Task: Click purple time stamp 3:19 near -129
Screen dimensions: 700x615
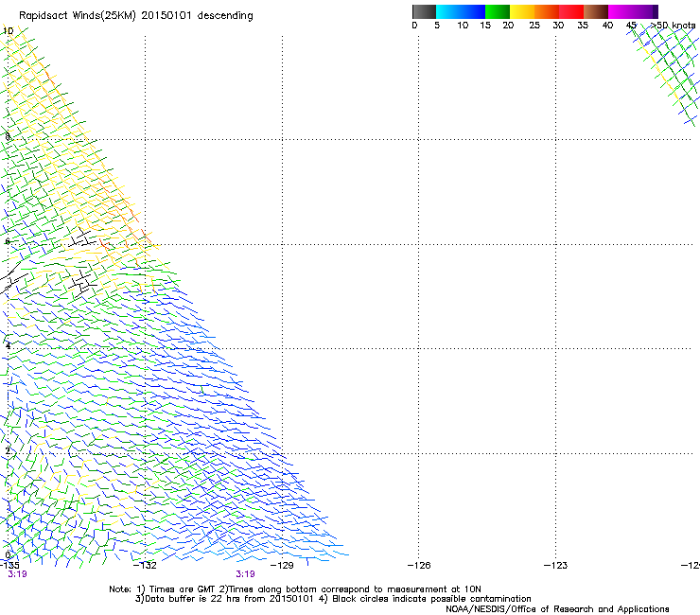Action: pos(246,574)
